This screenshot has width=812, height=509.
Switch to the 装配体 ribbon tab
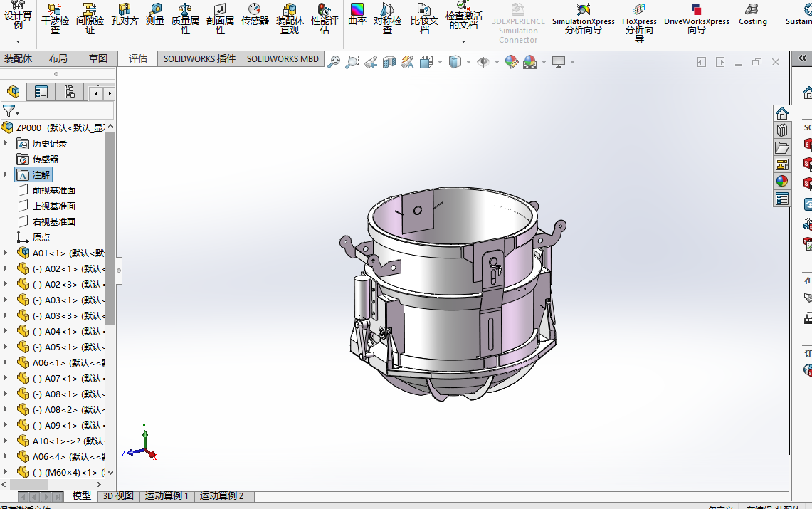[x=18, y=58]
